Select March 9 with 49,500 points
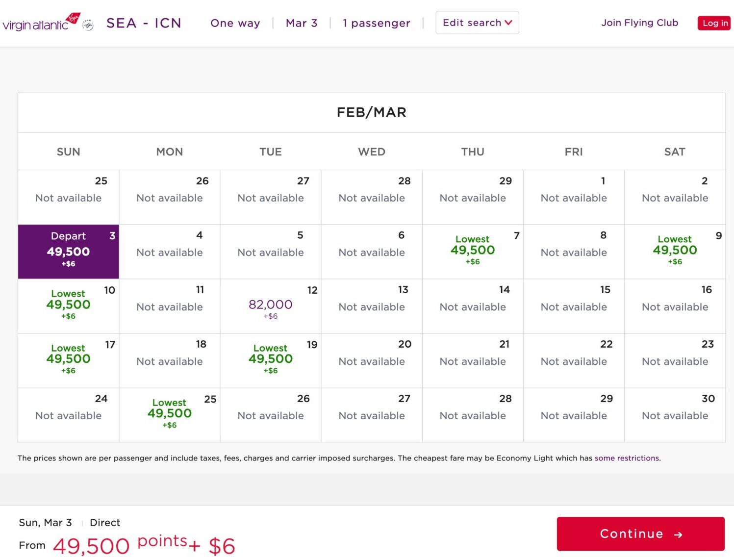This screenshot has height=560, width=734. tap(675, 251)
